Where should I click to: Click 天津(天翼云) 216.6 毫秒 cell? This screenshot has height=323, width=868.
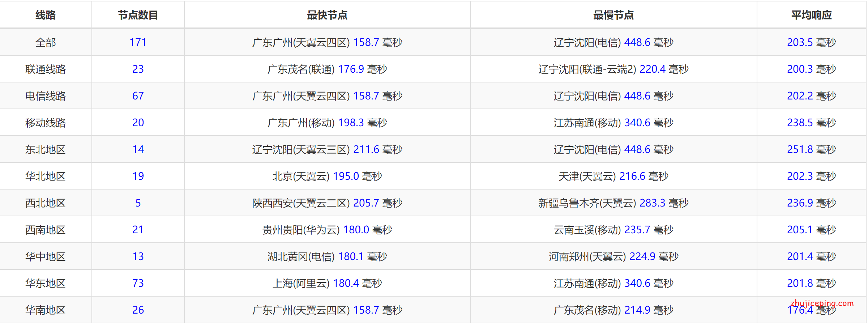[613, 176]
